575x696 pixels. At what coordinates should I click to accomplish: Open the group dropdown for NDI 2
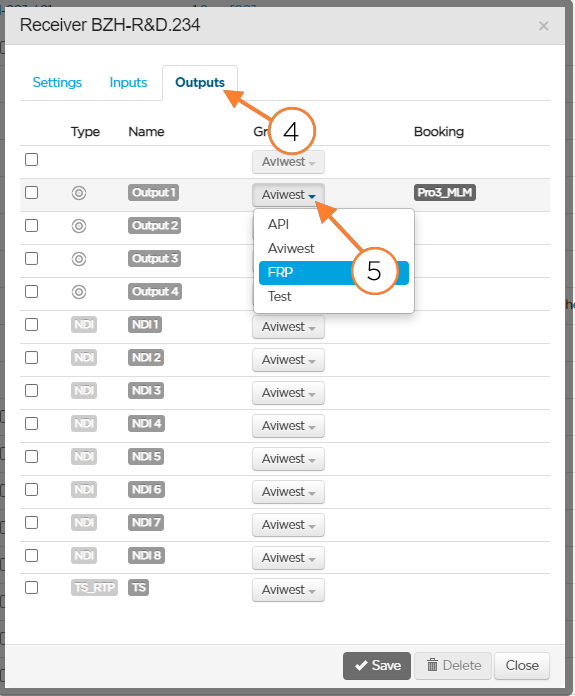[x=288, y=360]
